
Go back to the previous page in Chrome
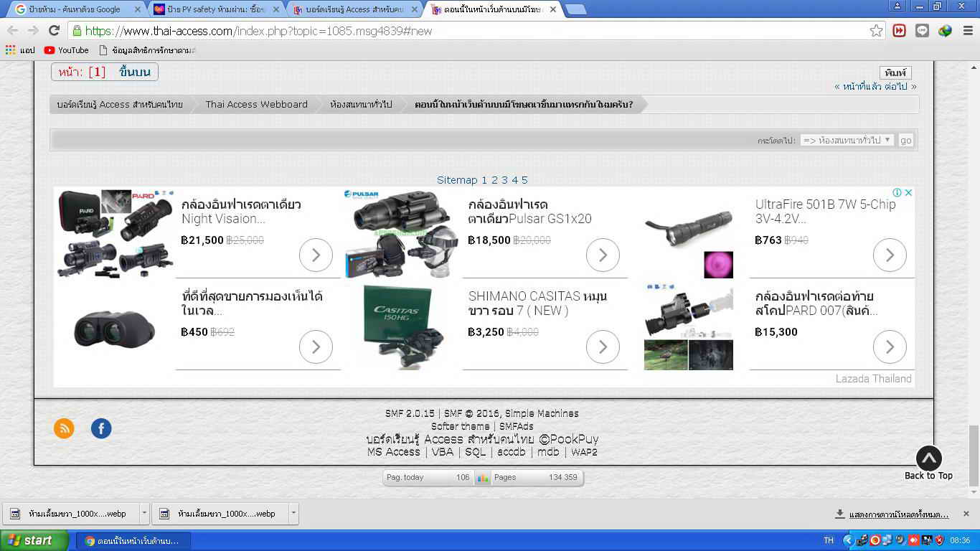pyautogui.click(x=12, y=30)
